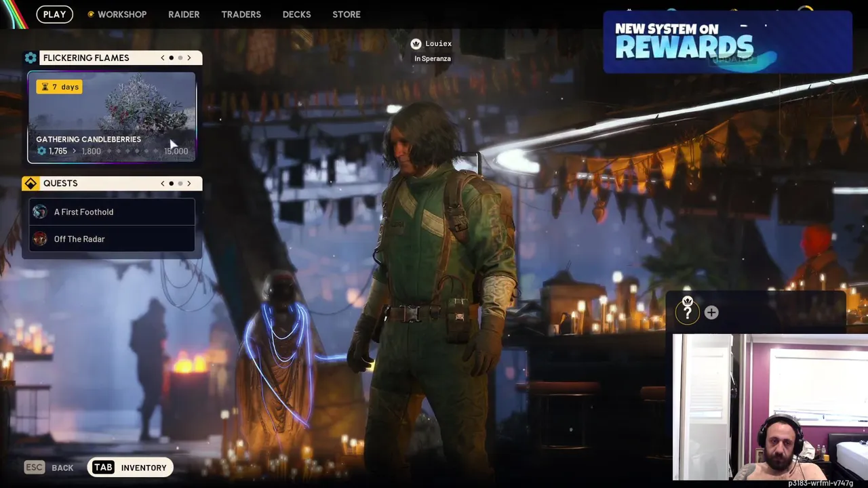Switch to the RAIDER tab

pyautogui.click(x=184, y=14)
